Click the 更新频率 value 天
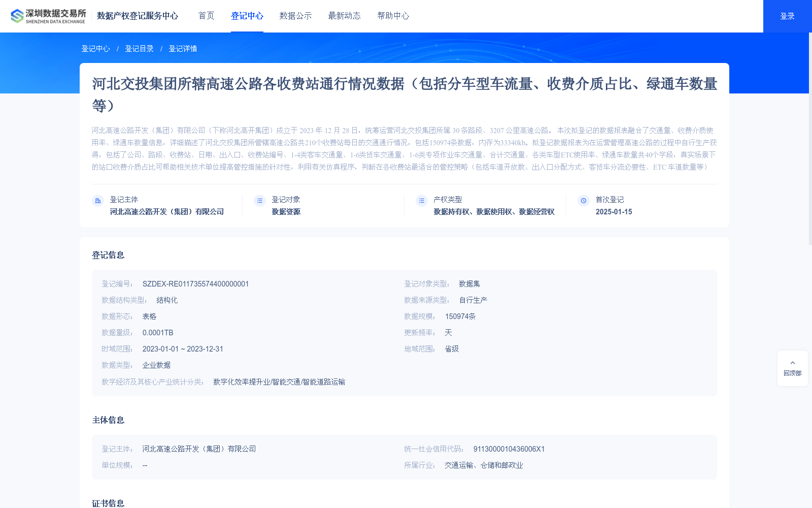The width and height of the screenshot is (812, 508). (448, 333)
